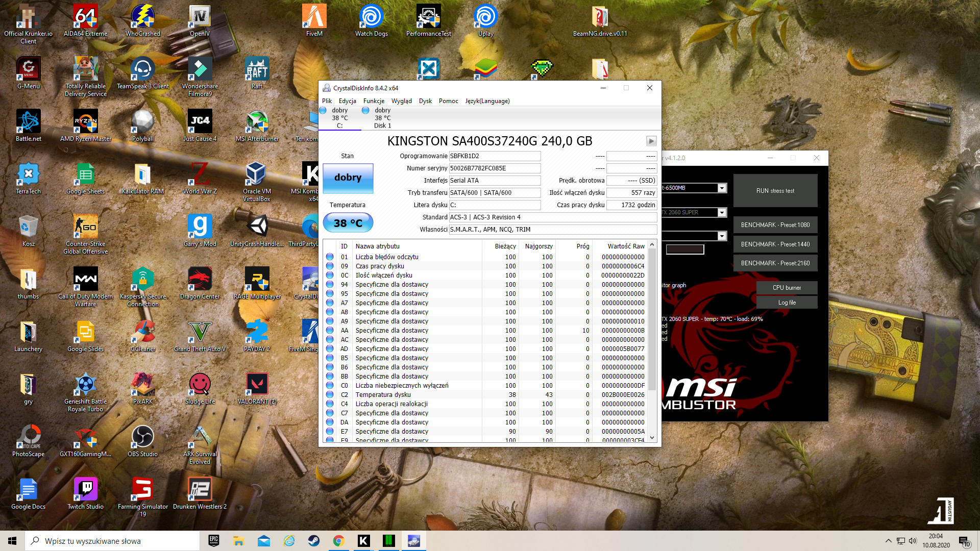Viewport: 980px width, 551px height.
Task: Launch Grand Theft Auto V icon
Action: [200, 336]
